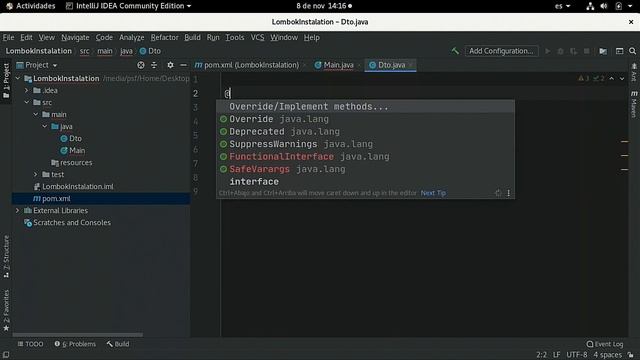Viewport: 640px width, 360px height.
Task: Click the tool windows quick-access icon bottom-left
Action: pyautogui.click(x=6, y=355)
